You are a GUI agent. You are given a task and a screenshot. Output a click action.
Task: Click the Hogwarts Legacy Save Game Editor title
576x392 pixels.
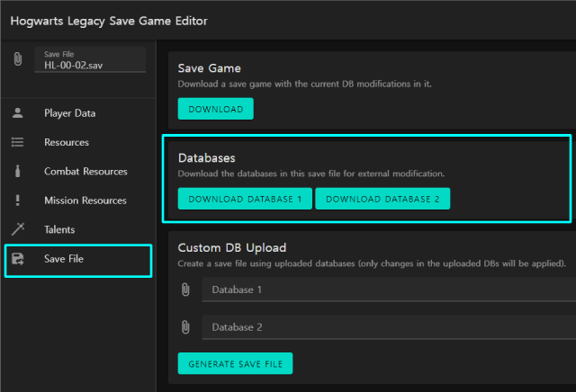coord(109,22)
